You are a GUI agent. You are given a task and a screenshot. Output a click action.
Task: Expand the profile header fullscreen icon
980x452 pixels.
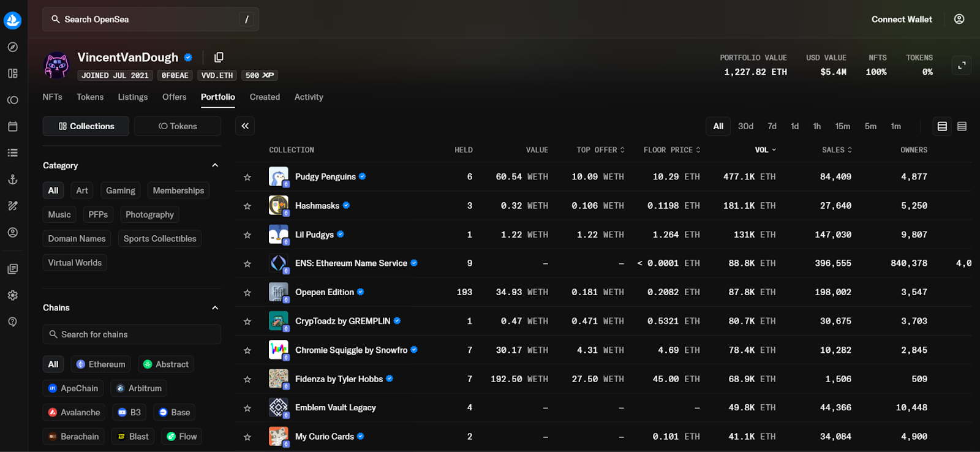pyautogui.click(x=962, y=65)
